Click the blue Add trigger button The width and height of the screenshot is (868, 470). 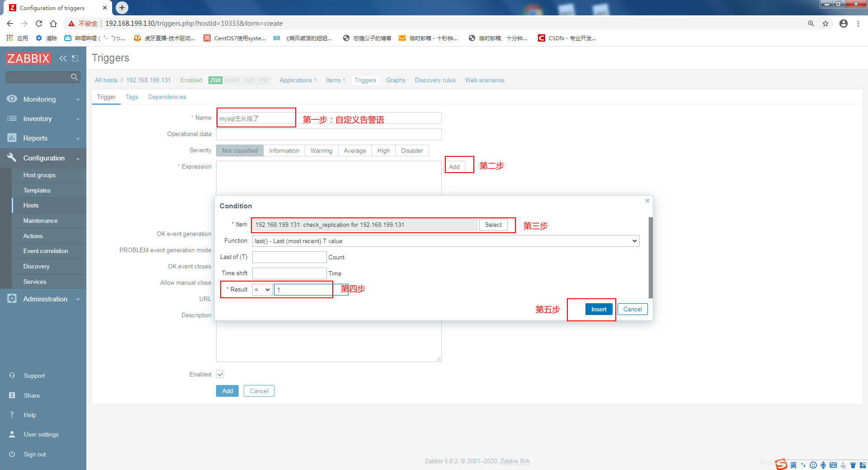[x=227, y=391]
